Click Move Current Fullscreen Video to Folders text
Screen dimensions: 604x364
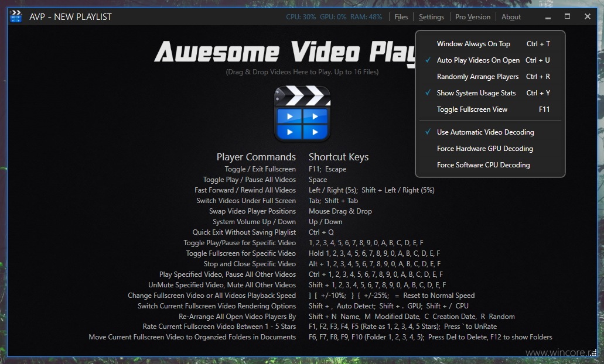tap(192, 337)
